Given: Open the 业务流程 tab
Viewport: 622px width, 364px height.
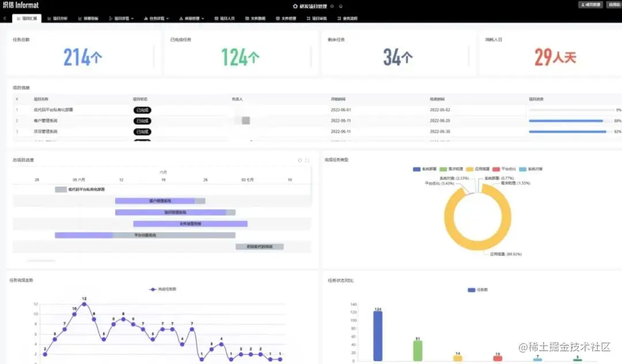Looking at the screenshot, I should click(347, 18).
